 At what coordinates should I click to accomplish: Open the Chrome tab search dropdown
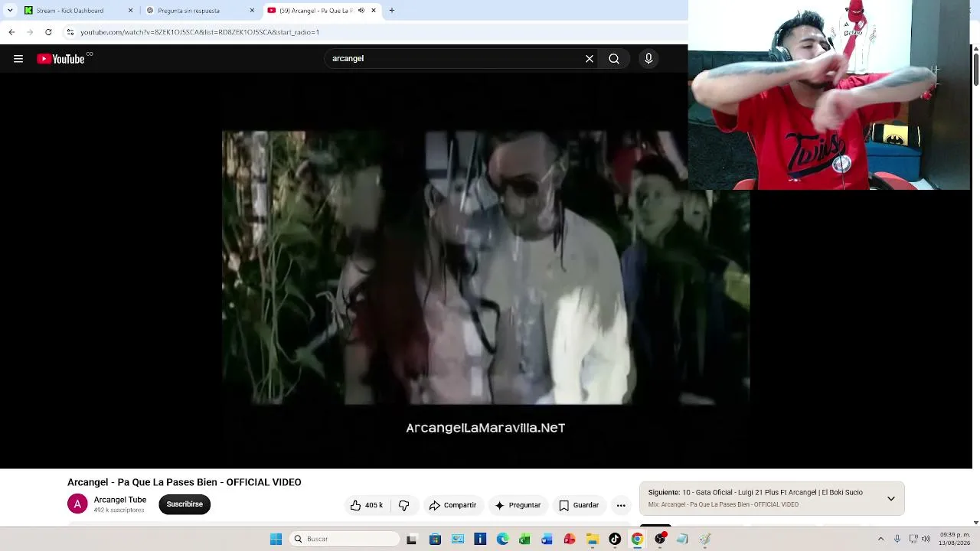tap(10, 11)
